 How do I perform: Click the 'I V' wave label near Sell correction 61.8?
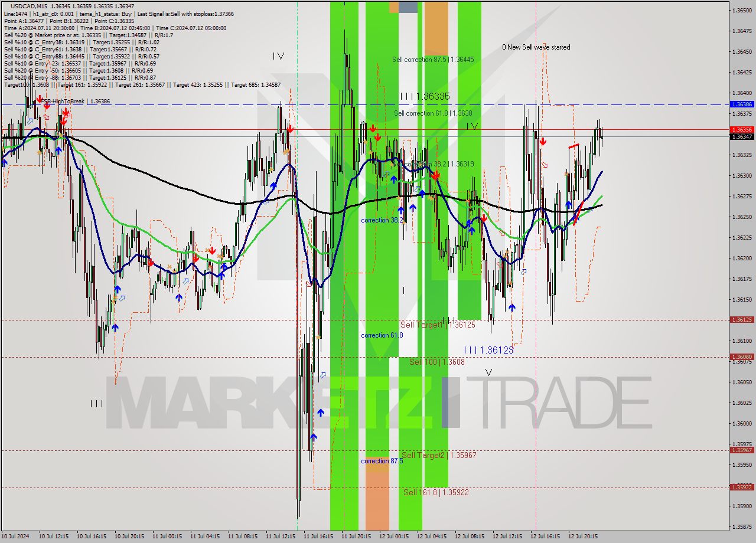click(472, 126)
